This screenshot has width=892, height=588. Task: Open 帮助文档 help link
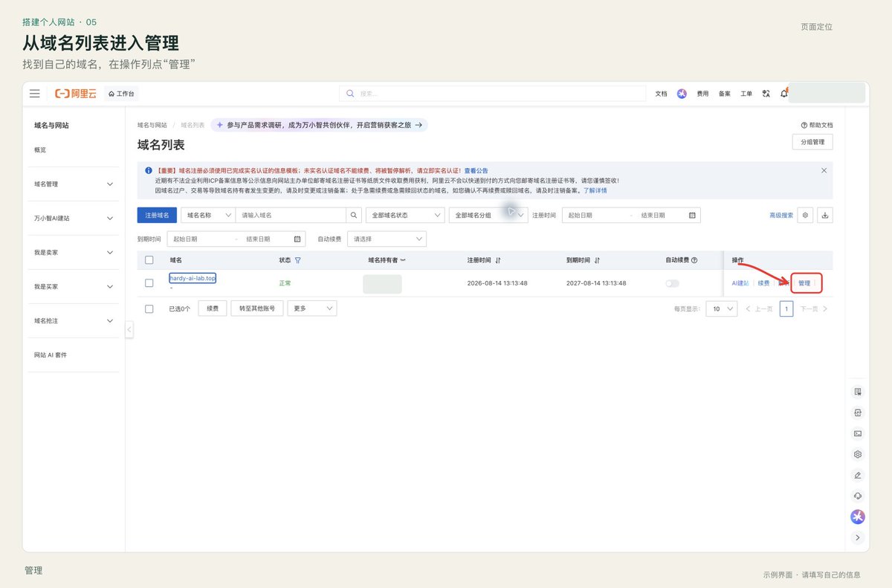[x=817, y=126]
